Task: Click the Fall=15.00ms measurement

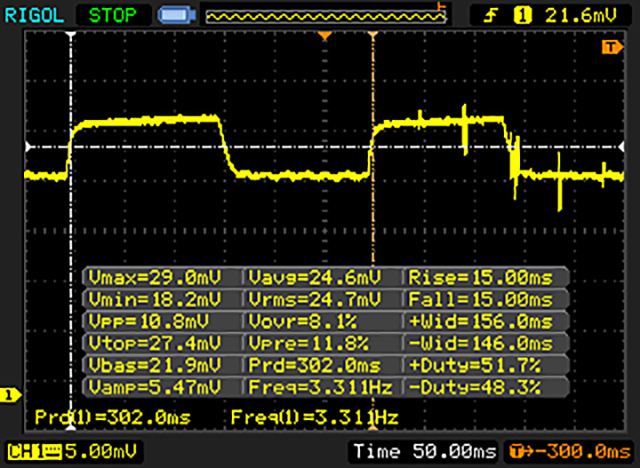Action: pyautogui.click(x=481, y=300)
